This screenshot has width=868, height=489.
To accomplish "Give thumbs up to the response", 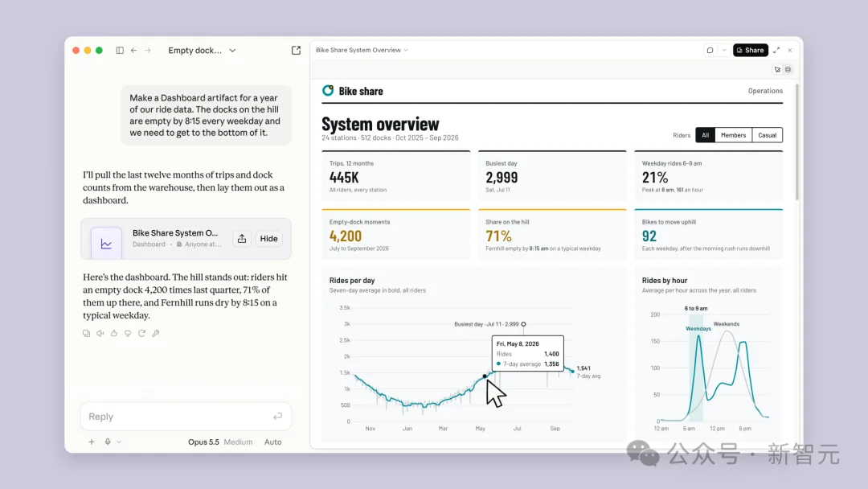I will (114, 334).
